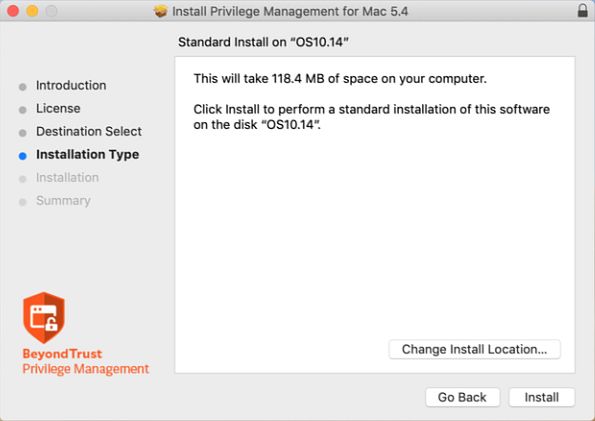The image size is (595, 421).
Task: Open Change Install Location options
Action: 474,349
